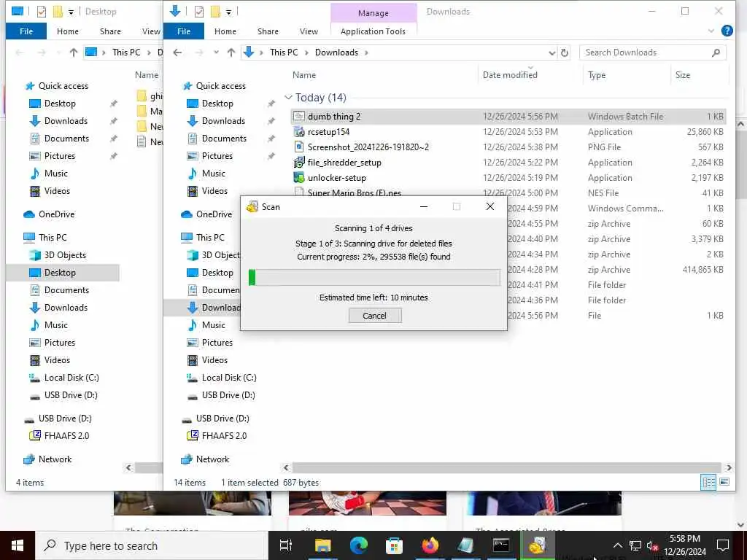747x560 pixels.
Task: Switch to details view layout
Action: click(708, 483)
